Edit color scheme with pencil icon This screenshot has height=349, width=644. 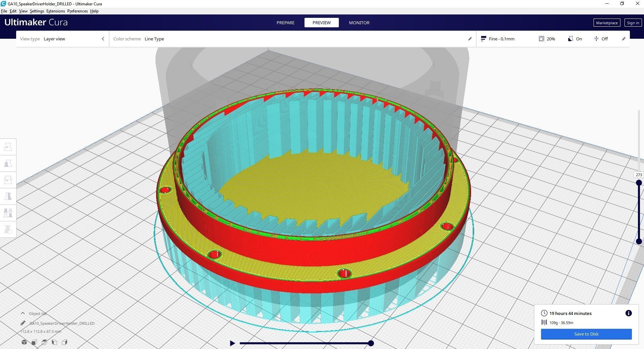[470, 39]
